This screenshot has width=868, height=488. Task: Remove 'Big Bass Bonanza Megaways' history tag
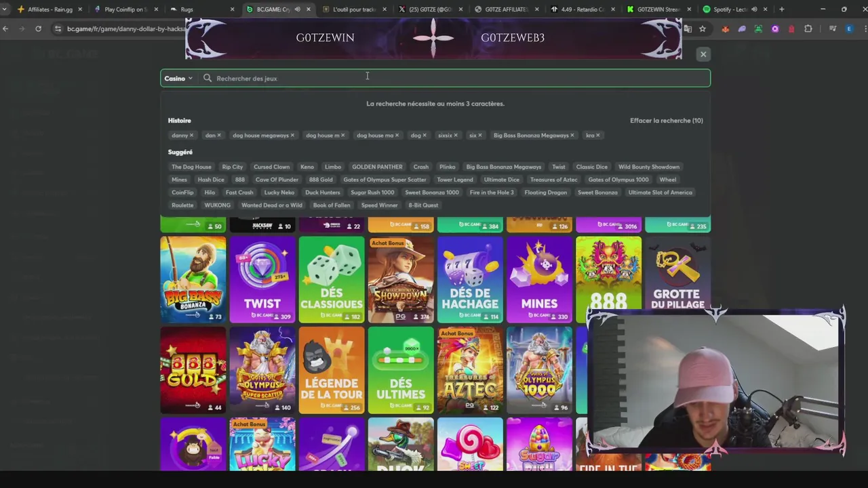(572, 136)
